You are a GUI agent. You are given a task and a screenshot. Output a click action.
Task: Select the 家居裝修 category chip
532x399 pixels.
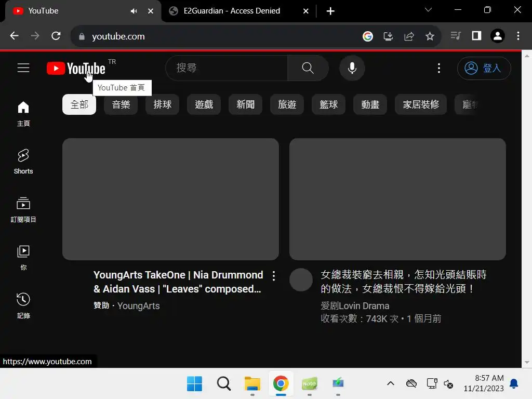pyautogui.click(x=421, y=104)
